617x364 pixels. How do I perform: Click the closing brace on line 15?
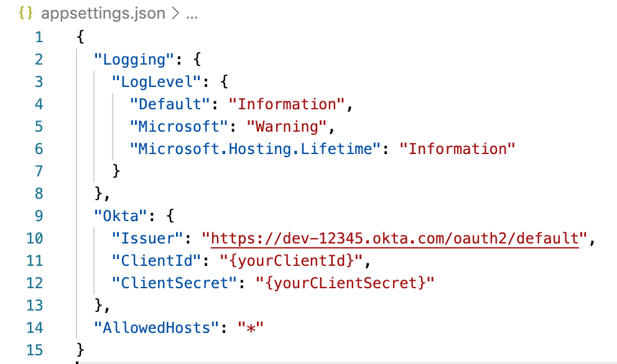80,350
